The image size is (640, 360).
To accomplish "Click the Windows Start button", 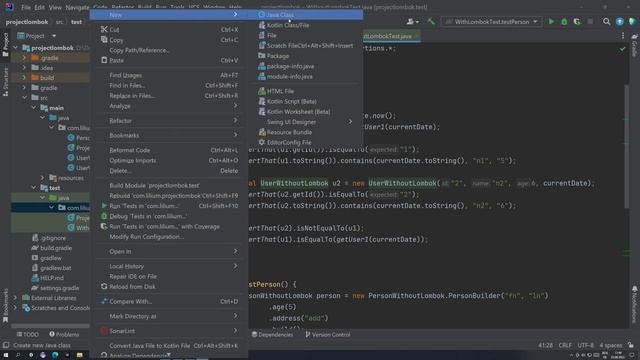I will pos(6,355).
